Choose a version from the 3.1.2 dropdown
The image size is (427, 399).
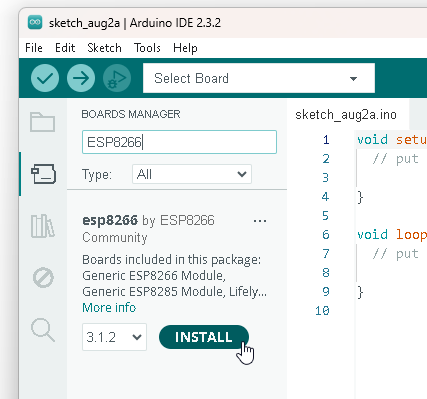click(114, 337)
